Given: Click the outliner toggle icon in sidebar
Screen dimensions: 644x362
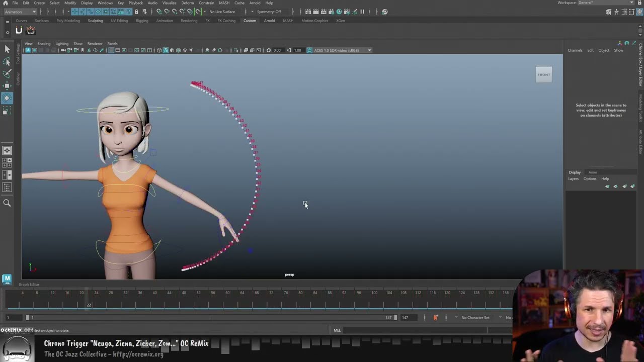Looking at the screenshot, I should pyautogui.click(x=7, y=187).
